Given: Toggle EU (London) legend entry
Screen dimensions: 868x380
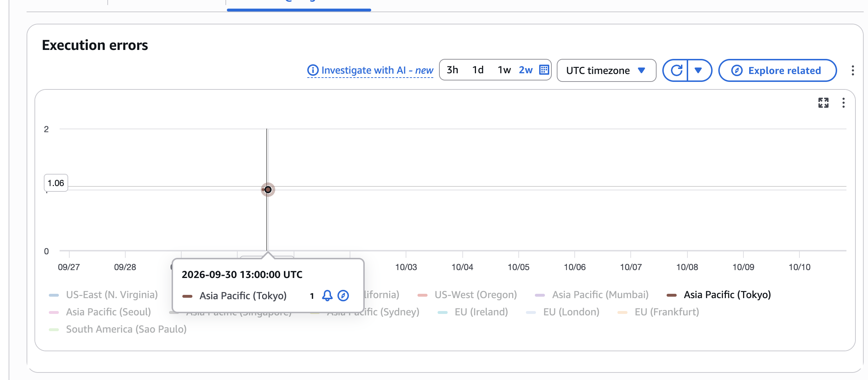Looking at the screenshot, I should coord(563,312).
